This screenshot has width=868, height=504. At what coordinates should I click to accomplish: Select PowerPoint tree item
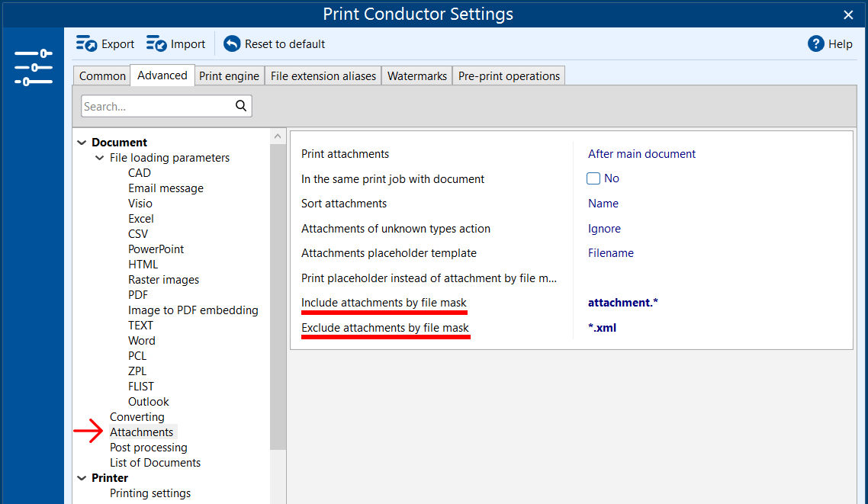156,249
